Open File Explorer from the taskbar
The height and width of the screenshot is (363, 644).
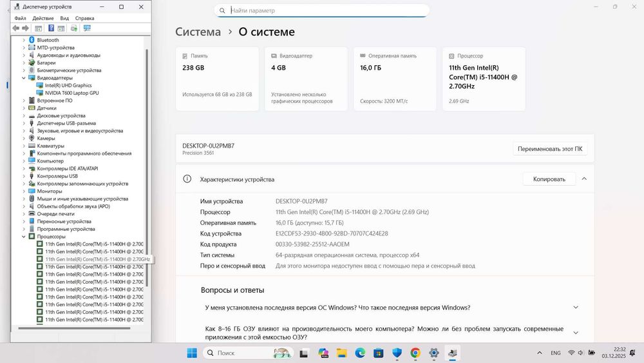tap(341, 353)
